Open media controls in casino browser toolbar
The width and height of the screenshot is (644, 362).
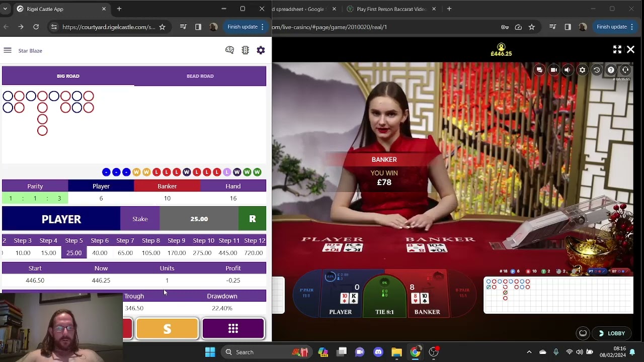tap(553, 27)
